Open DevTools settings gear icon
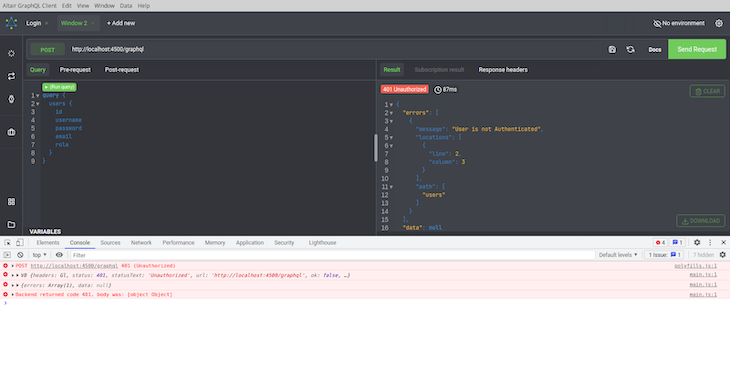Screen dimensions: 730x382 click(x=697, y=242)
